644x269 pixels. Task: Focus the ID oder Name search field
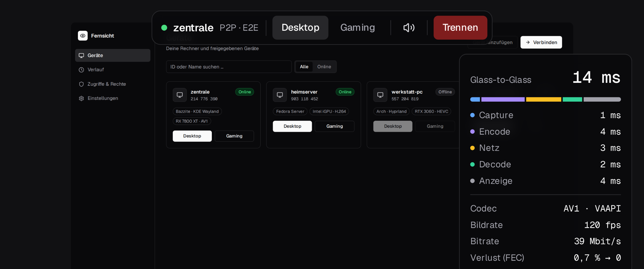click(x=229, y=67)
